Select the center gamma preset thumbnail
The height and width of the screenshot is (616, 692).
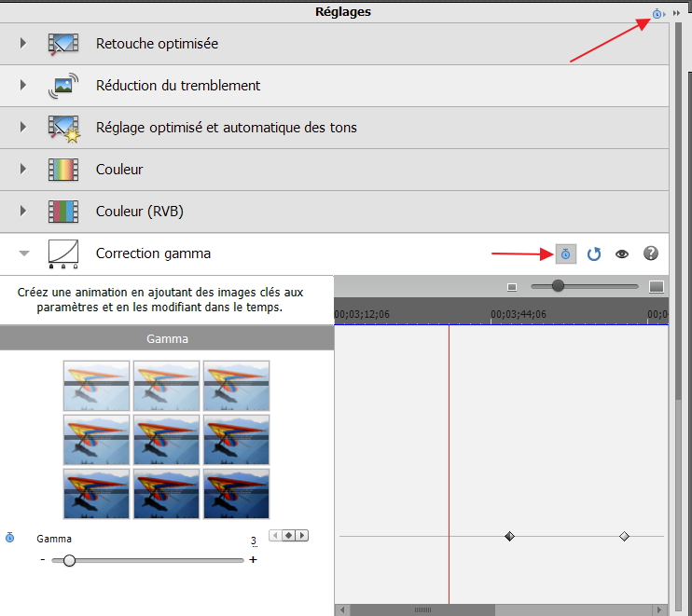166,440
